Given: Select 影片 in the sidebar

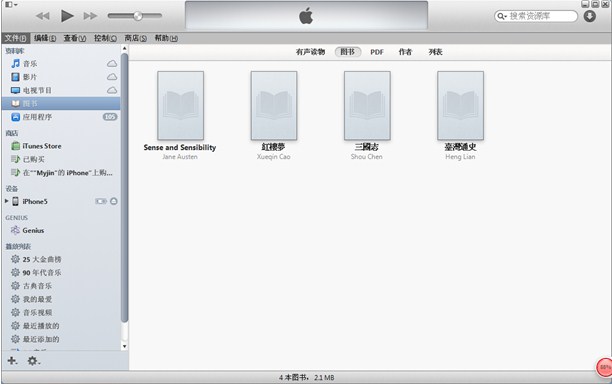Looking at the screenshot, I should click(x=61, y=77).
